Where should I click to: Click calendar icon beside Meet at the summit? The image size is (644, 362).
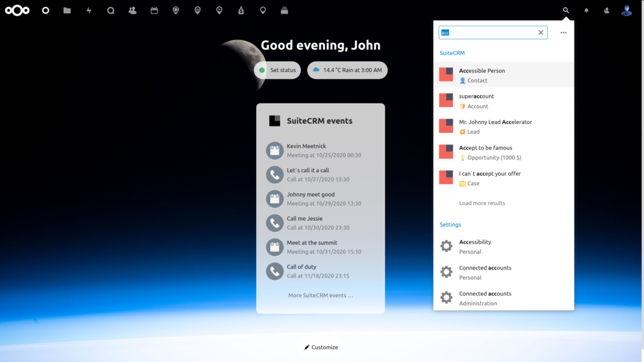275,247
